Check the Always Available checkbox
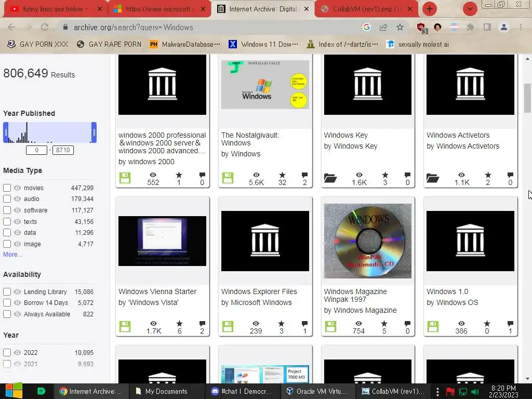The height and width of the screenshot is (399, 532). click(x=7, y=314)
